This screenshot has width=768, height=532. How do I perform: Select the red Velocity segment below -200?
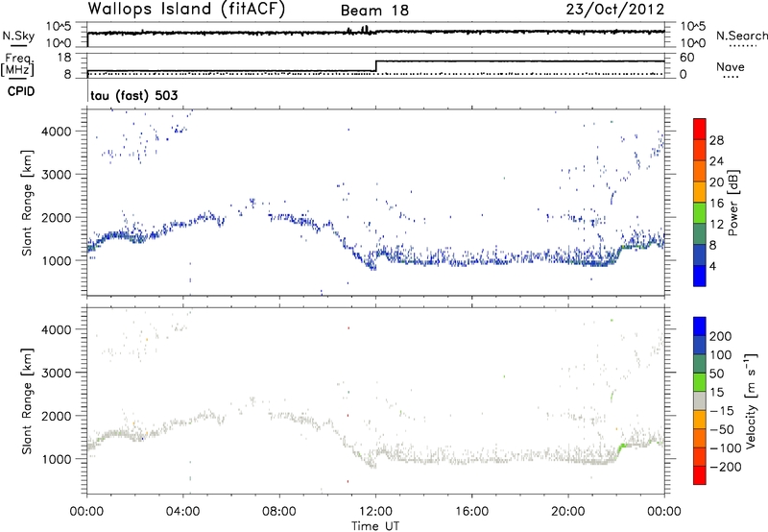tap(700, 475)
